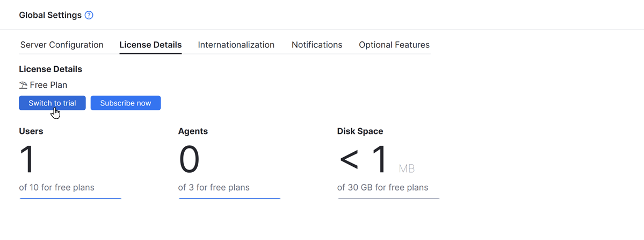644x240 pixels.
Task: Select the License Details tab
Action: (x=150, y=45)
